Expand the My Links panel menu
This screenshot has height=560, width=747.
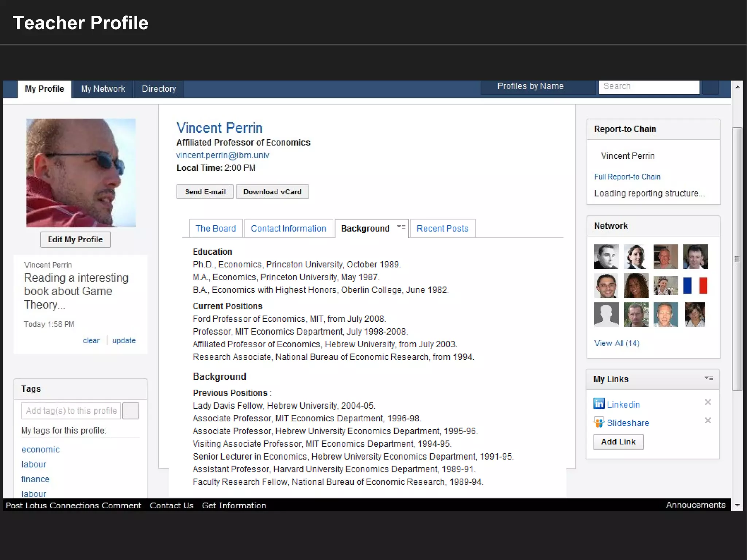(x=709, y=378)
